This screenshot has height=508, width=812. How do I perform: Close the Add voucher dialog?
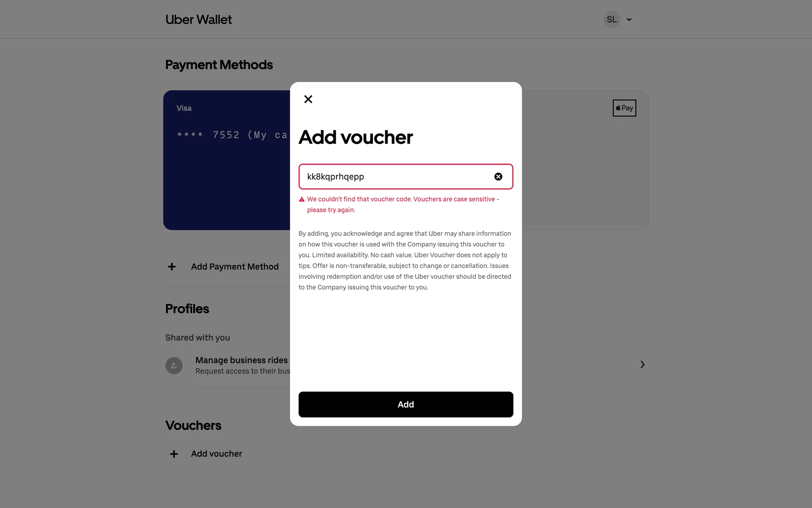click(308, 99)
